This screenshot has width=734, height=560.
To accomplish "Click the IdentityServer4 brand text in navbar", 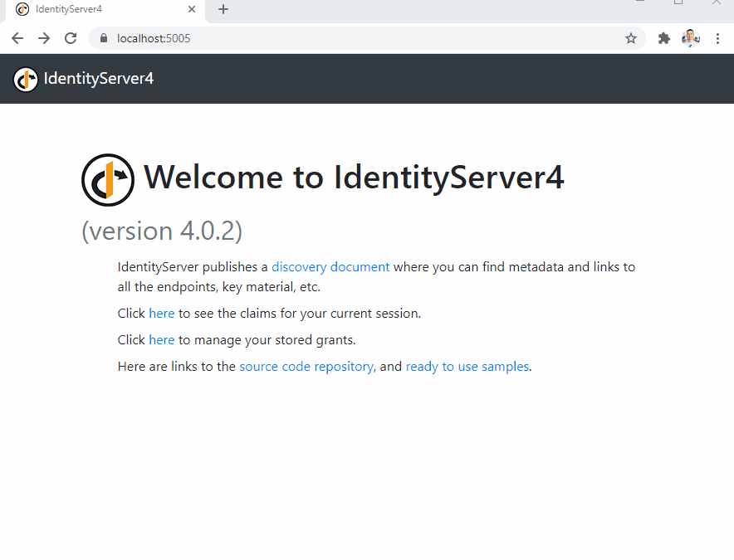I will click(x=98, y=79).
